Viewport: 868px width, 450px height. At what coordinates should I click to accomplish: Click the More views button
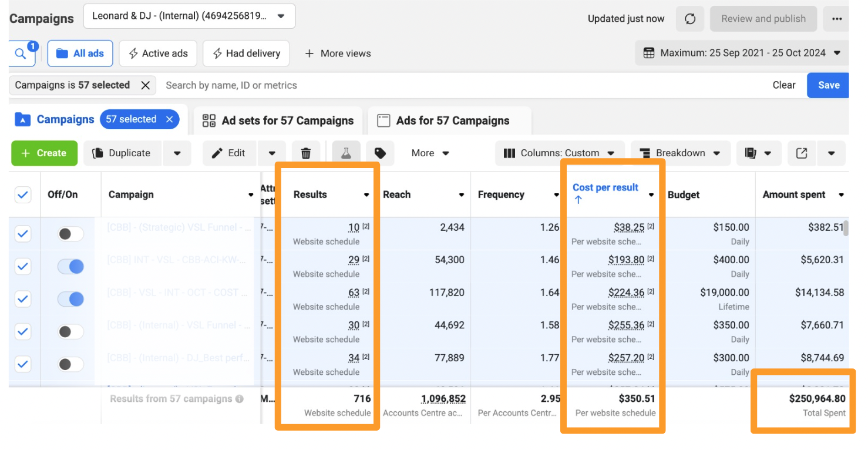pyautogui.click(x=338, y=53)
